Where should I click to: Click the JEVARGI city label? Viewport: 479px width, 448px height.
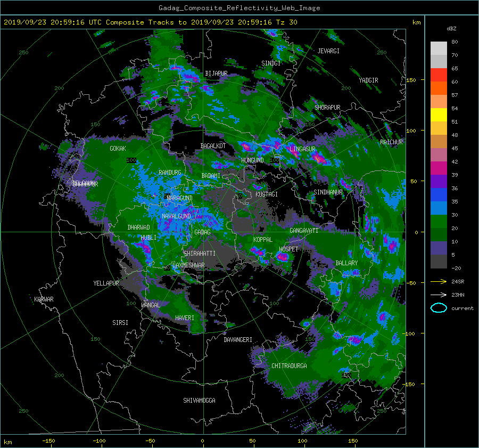pos(328,51)
